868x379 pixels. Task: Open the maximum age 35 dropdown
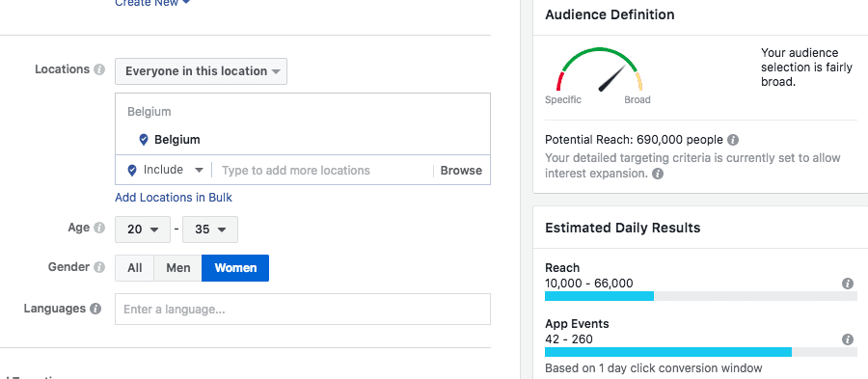point(210,230)
